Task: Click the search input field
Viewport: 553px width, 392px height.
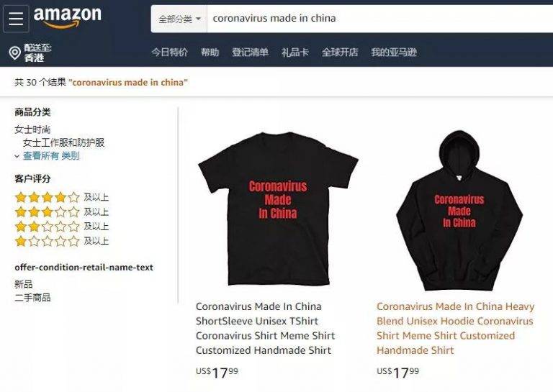Action: (380, 19)
